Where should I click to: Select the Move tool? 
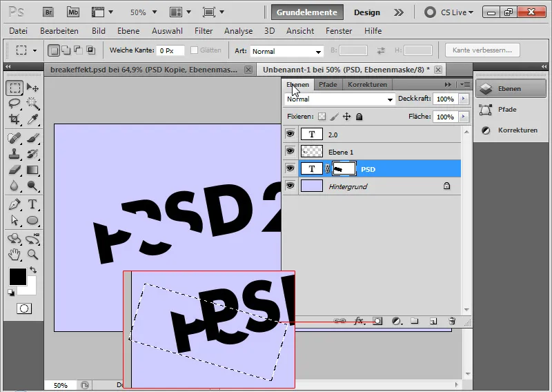(32, 88)
